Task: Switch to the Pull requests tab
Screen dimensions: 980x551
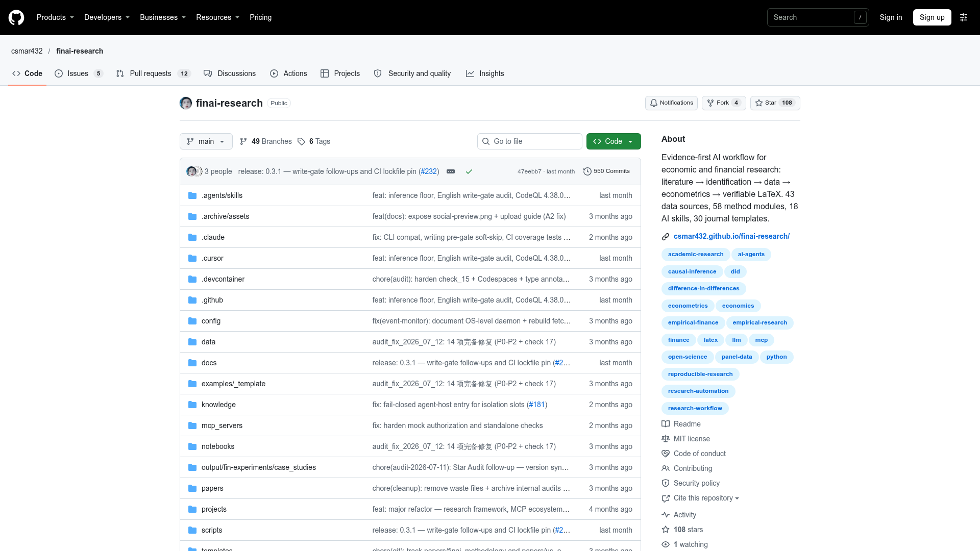Action: tap(153, 73)
